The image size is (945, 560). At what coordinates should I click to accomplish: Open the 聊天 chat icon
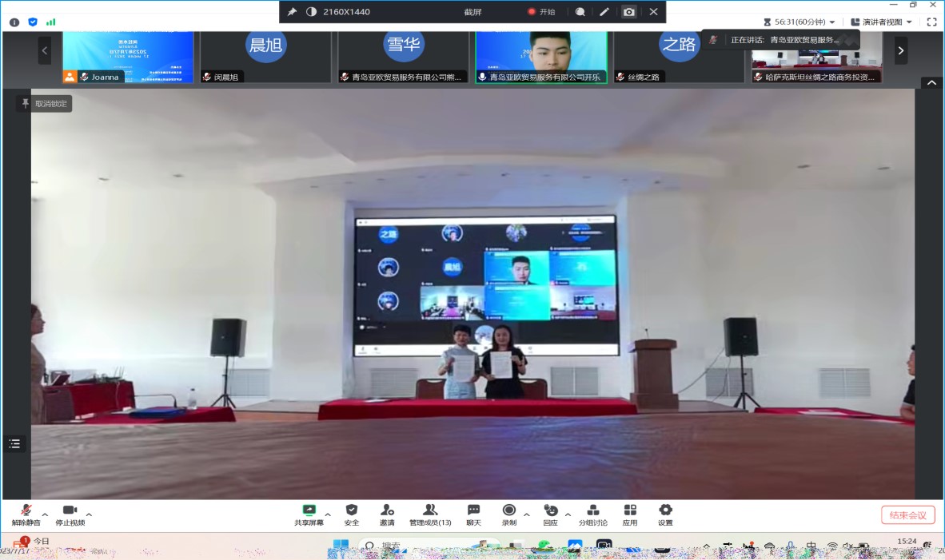tap(473, 511)
